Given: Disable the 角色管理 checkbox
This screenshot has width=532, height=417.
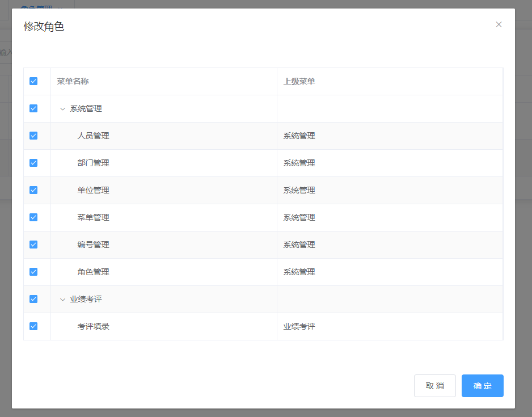Looking at the screenshot, I should tap(33, 272).
